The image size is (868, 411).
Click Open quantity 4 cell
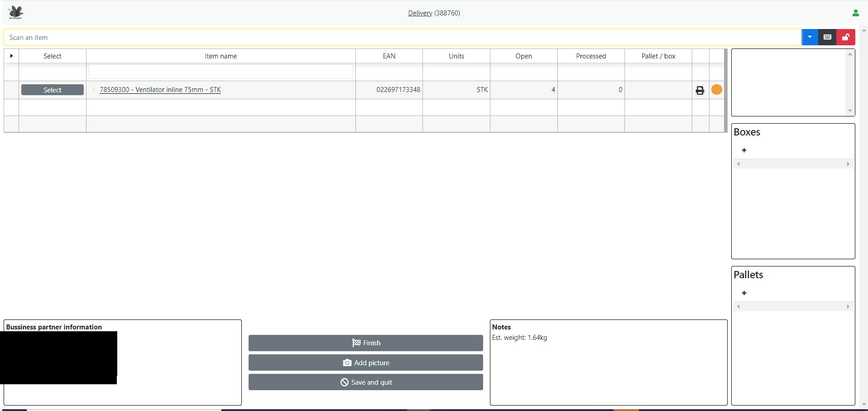(524, 90)
